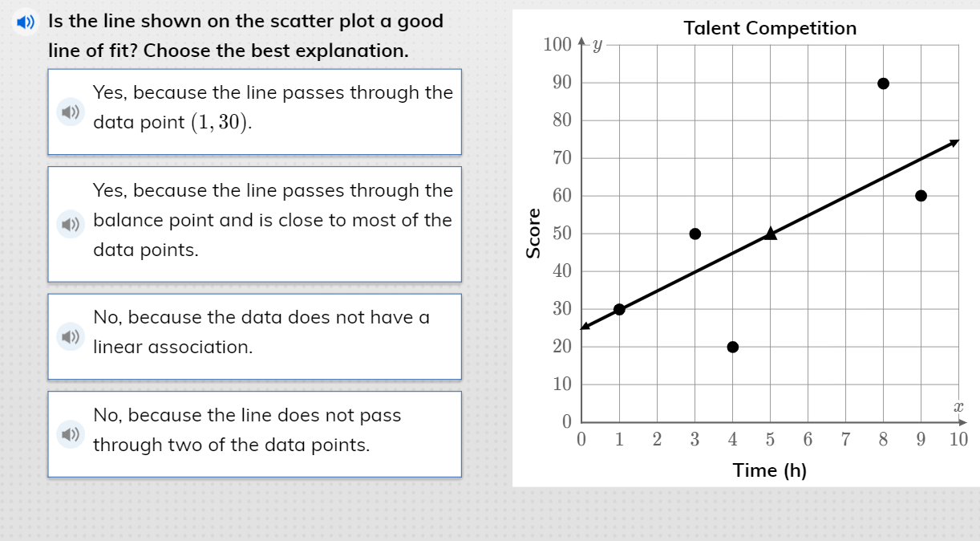Image resolution: width=980 pixels, height=541 pixels.
Task: Click the Talent Competition chart title
Action: click(x=770, y=28)
